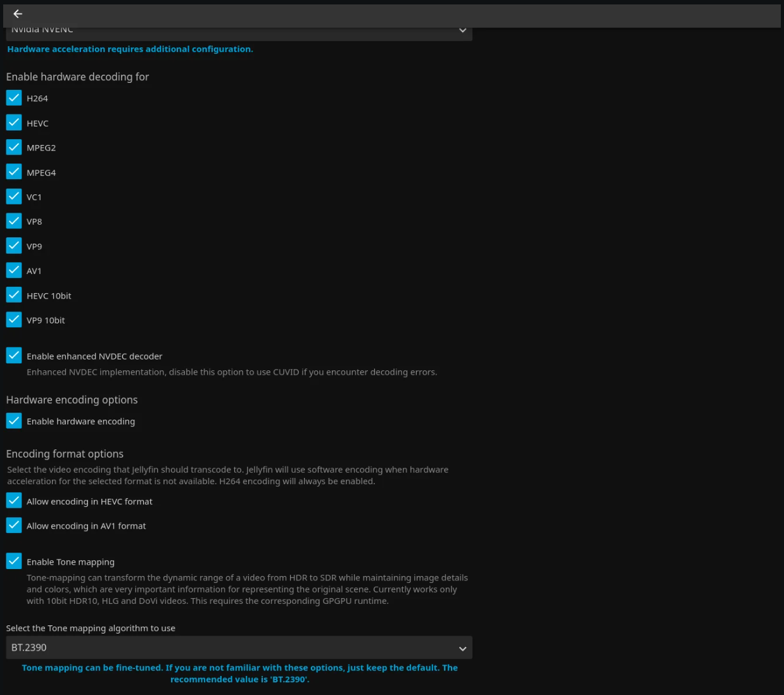Uncheck the VC1 decoding option
This screenshot has width=784, height=695.
[14, 197]
